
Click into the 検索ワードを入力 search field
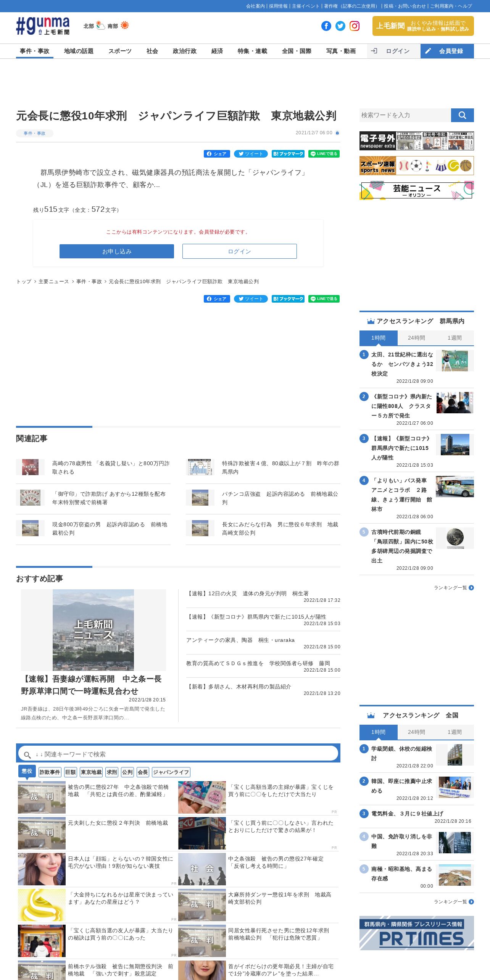405,115
